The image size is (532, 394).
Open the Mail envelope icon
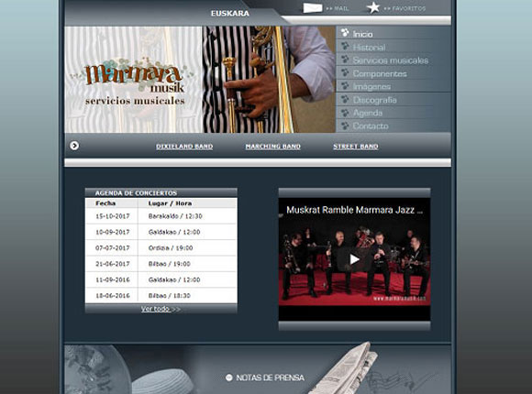tap(312, 7)
